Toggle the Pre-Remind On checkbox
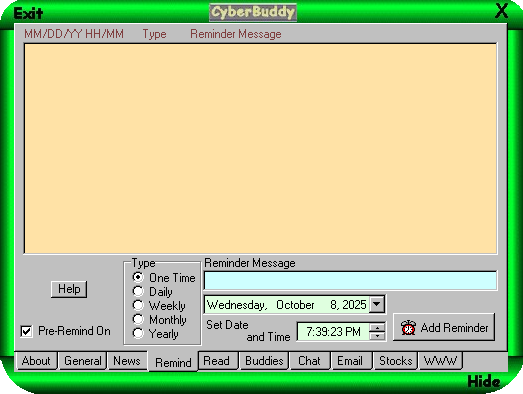 (x=26, y=331)
